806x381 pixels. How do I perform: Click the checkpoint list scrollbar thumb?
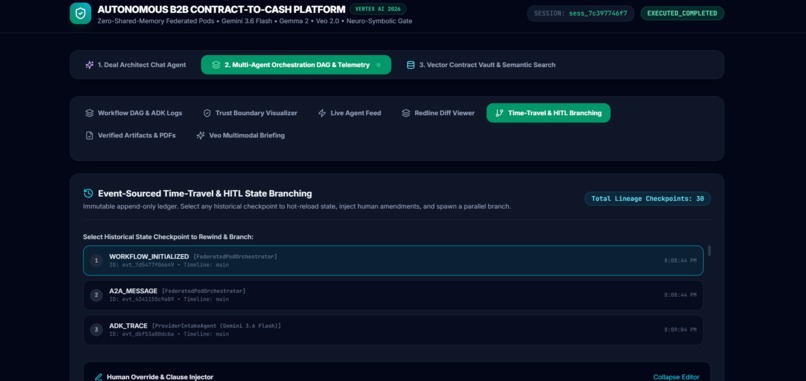[709, 251]
